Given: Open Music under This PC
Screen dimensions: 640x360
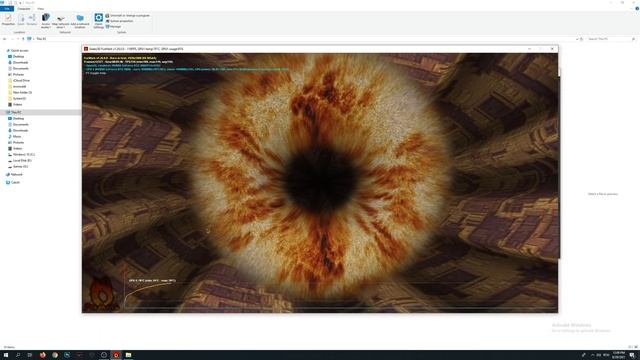Looking at the screenshot, I should click(15, 136).
